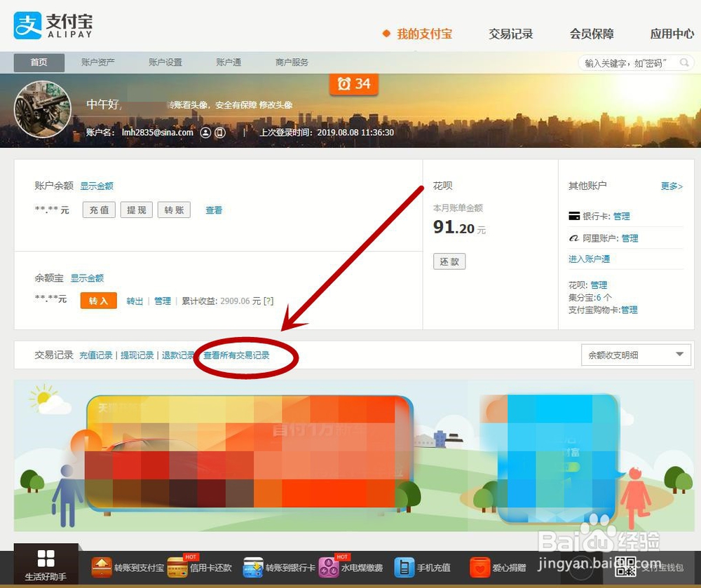
Task: Open 信用卡还款 shortcut
Action: click(199, 568)
